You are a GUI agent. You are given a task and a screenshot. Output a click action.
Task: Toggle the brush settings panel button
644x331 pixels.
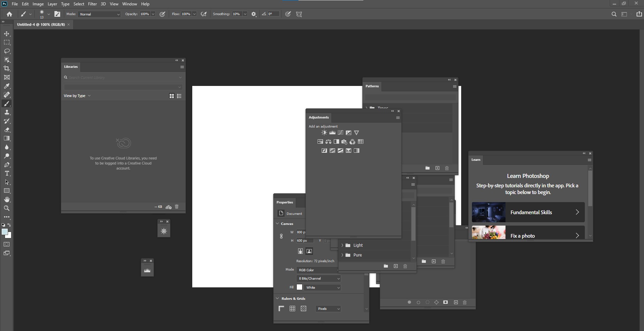coord(57,14)
